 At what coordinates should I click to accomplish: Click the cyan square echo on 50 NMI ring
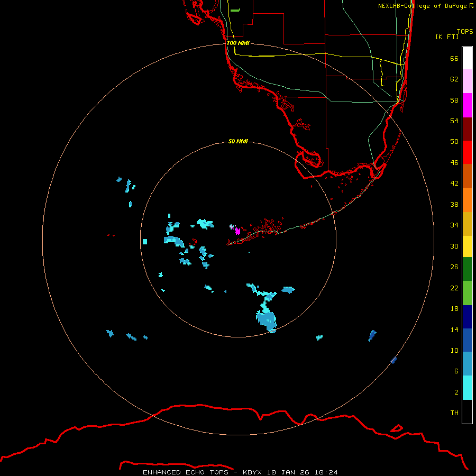point(145,242)
